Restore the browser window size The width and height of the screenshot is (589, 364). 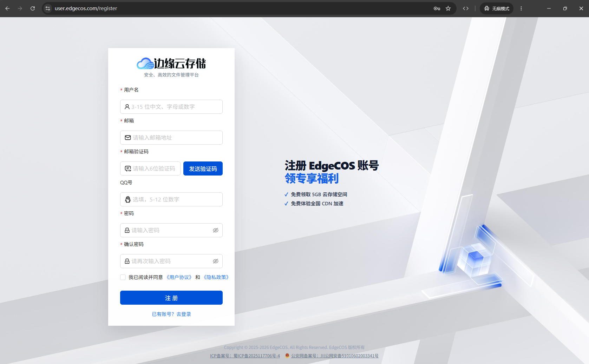pos(565,8)
